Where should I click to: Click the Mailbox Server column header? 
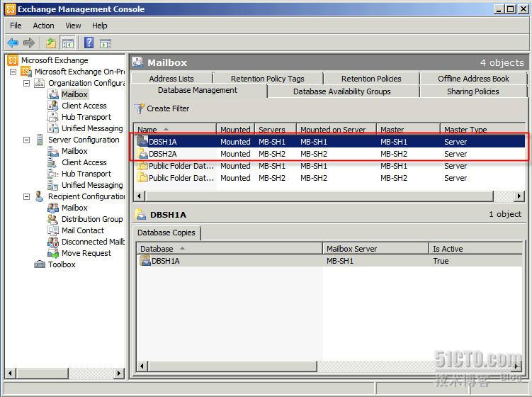click(x=375, y=249)
